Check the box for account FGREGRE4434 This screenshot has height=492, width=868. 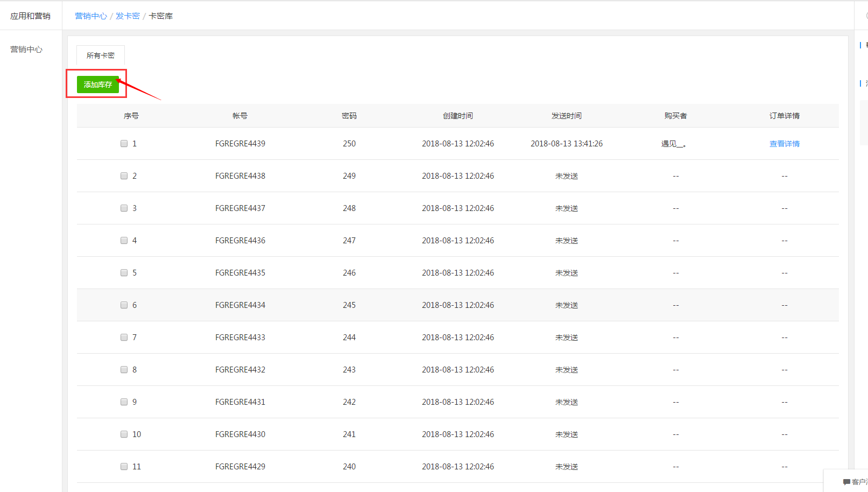pos(124,305)
